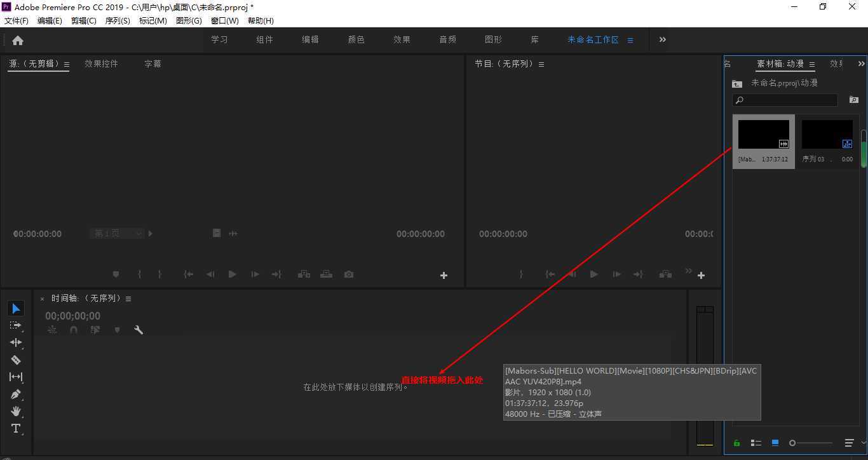The height and width of the screenshot is (460, 868).
Task: Toggle nest sequences insert mode icon
Action: (x=52, y=330)
